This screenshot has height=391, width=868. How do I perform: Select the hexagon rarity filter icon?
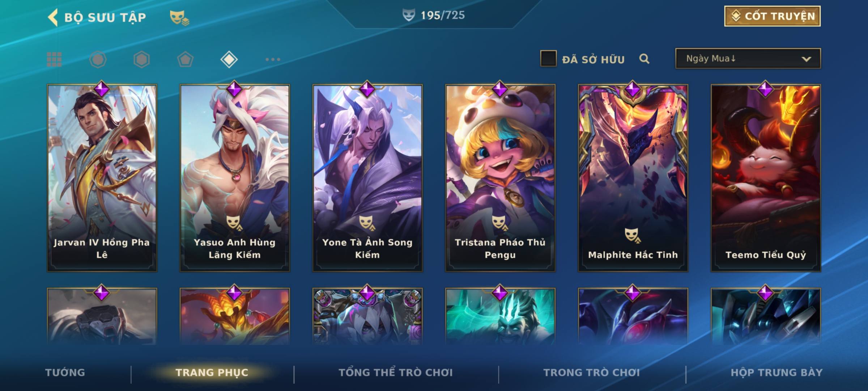click(x=141, y=59)
